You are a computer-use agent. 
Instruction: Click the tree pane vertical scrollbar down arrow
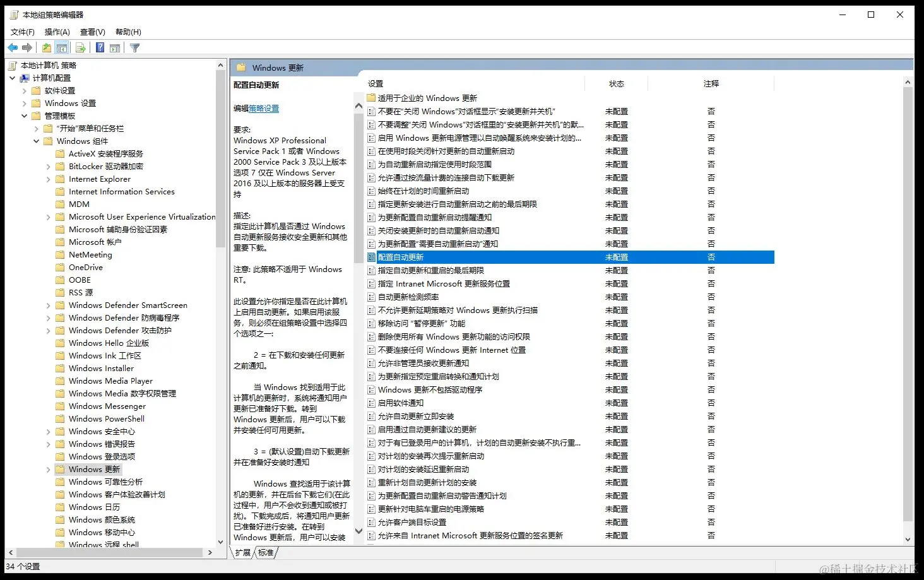[x=220, y=542]
